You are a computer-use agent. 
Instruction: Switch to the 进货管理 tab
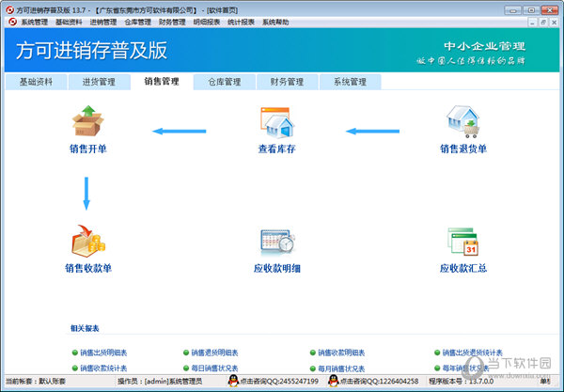[99, 82]
